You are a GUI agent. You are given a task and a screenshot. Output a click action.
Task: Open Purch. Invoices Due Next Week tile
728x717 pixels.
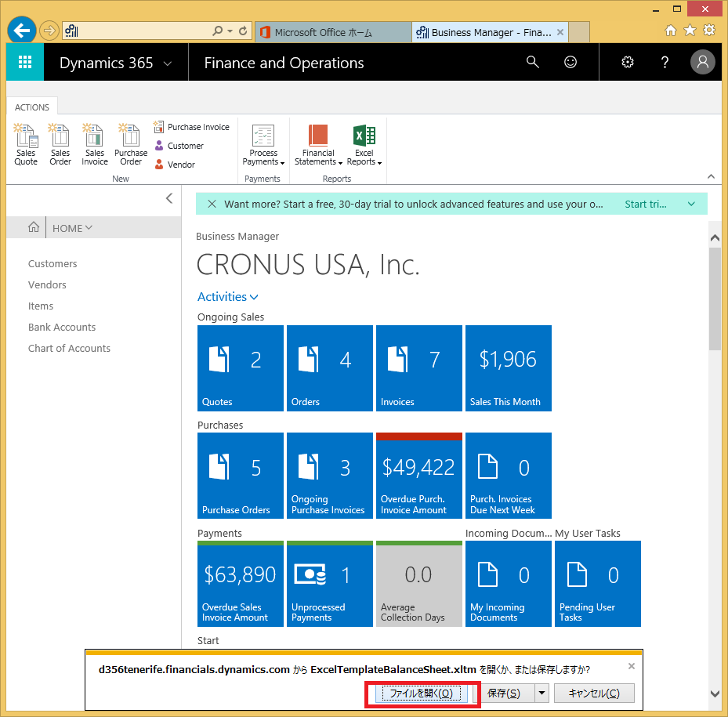pyautogui.click(x=509, y=476)
